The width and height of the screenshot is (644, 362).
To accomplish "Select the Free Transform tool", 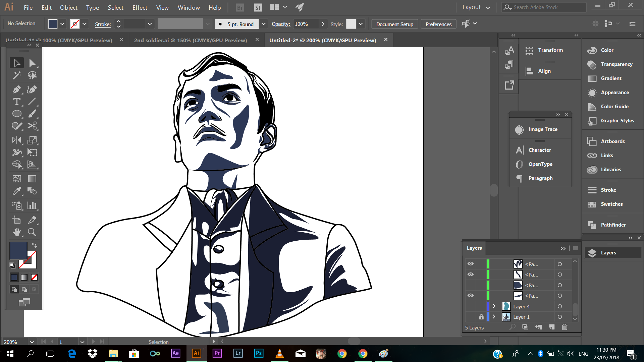I will point(32,152).
